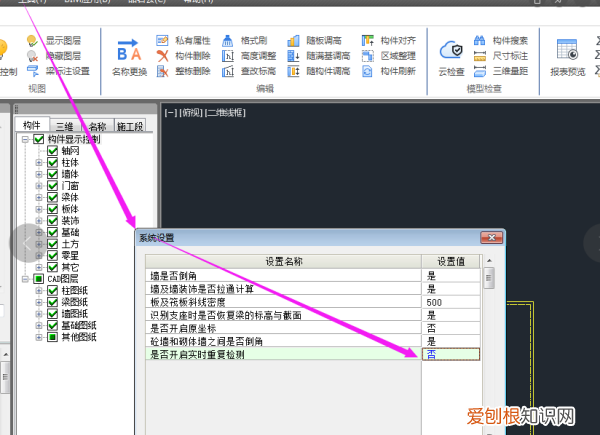This screenshot has height=435, width=600.
Task: Select the 名称更换 BA tool
Action: point(129,56)
